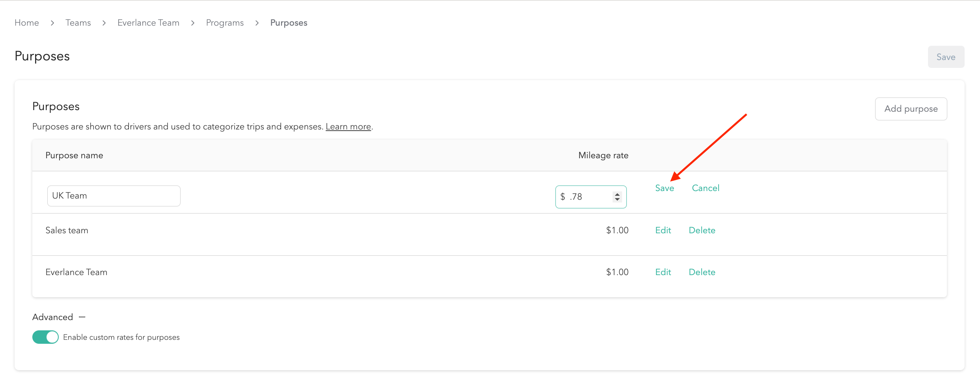Edit the Everlance Team purpose

[663, 272]
